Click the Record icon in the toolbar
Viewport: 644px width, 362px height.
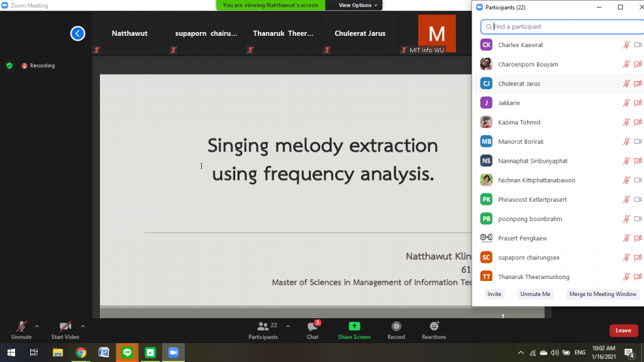click(x=396, y=327)
